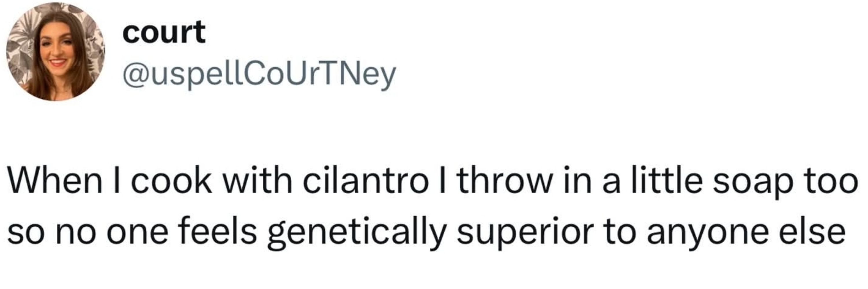
Task: Open the @uspellCoURTNey handle link
Action: coord(260,75)
